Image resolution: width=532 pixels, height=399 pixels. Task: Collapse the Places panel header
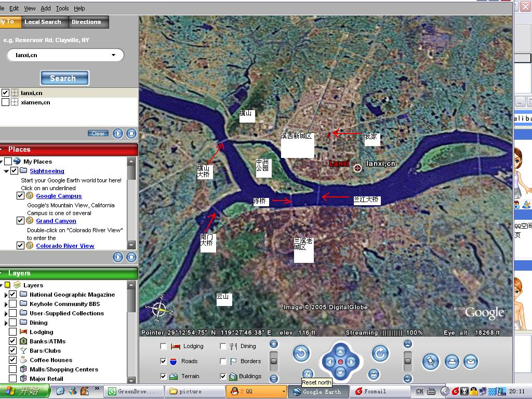(x=69, y=150)
